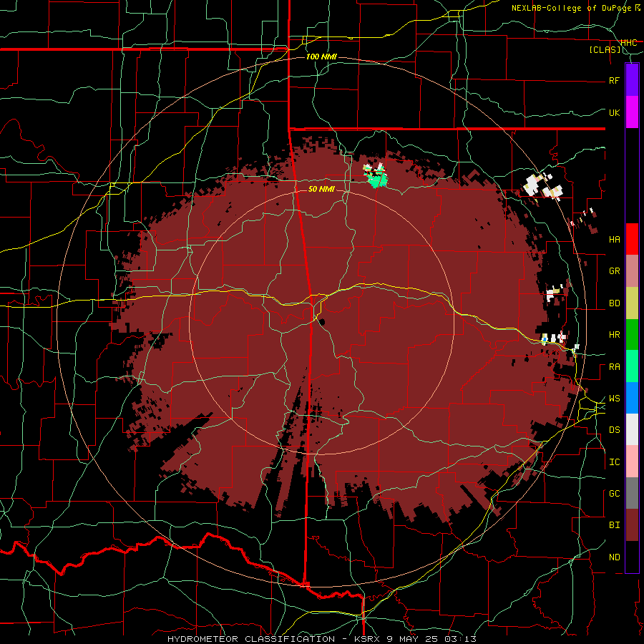Image resolution: width=644 pixels, height=644 pixels.
Task: Click the IC legend label
Action: pyautogui.click(x=615, y=462)
